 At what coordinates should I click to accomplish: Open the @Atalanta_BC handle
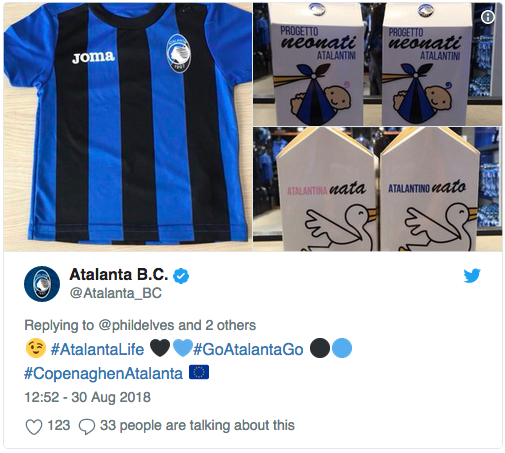[x=116, y=293]
